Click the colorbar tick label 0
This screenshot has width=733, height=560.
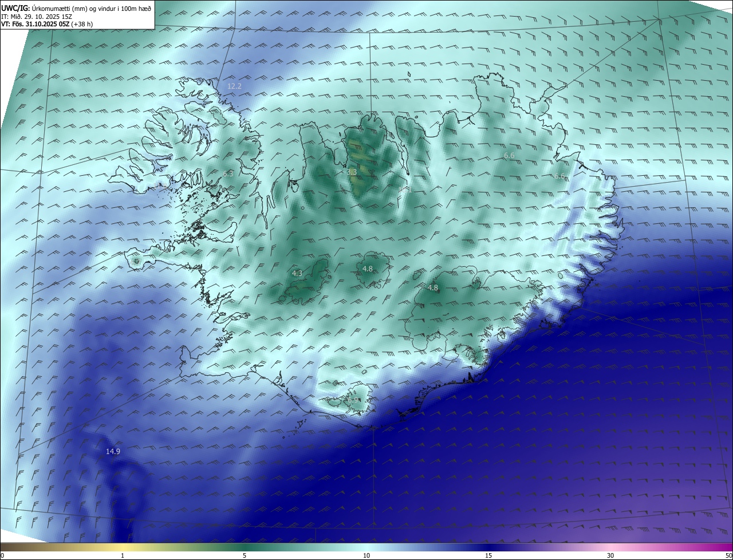coord(2,555)
